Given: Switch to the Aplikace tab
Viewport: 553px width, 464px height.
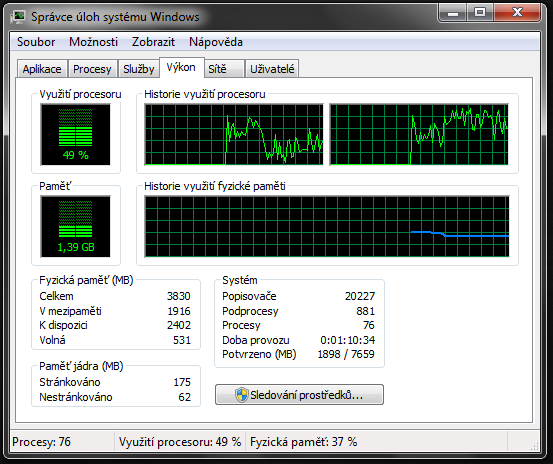Looking at the screenshot, I should (x=42, y=69).
